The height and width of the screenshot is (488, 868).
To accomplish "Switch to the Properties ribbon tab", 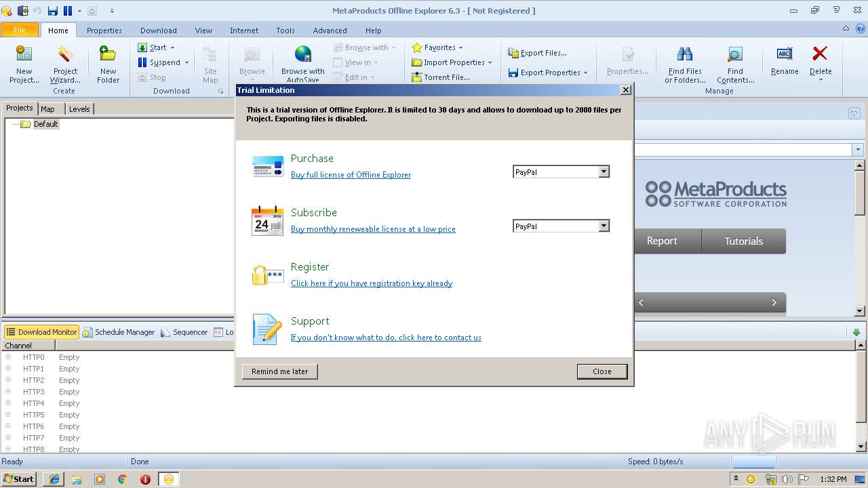I will click(x=104, y=30).
